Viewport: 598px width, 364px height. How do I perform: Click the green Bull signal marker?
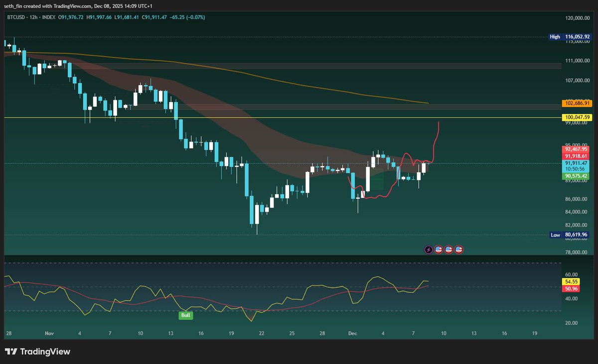185,315
